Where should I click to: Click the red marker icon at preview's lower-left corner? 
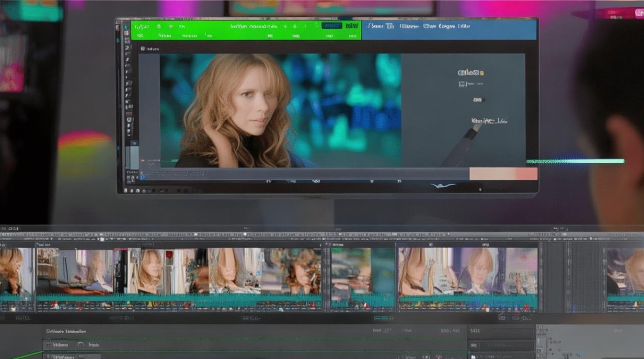point(143,161)
